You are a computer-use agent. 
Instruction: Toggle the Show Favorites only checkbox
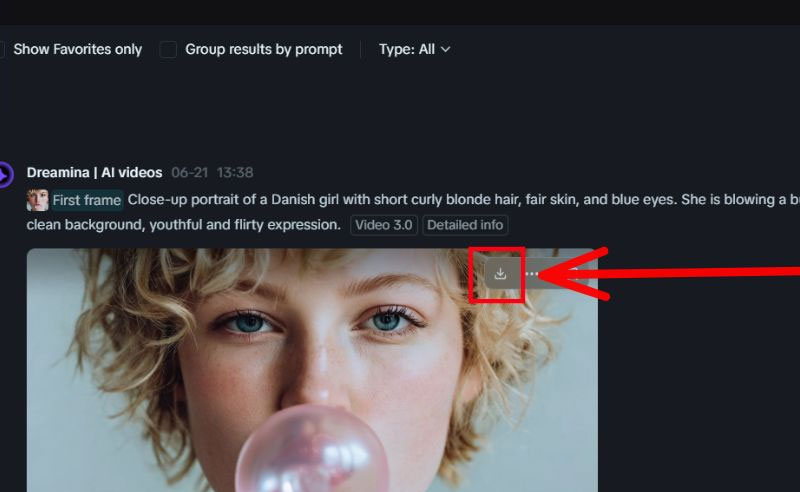pos(2,50)
